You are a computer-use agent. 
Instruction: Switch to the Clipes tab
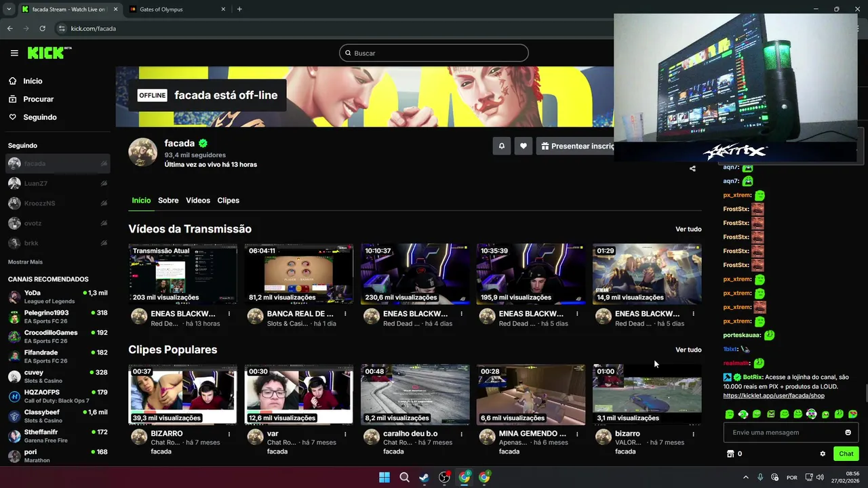coord(229,201)
